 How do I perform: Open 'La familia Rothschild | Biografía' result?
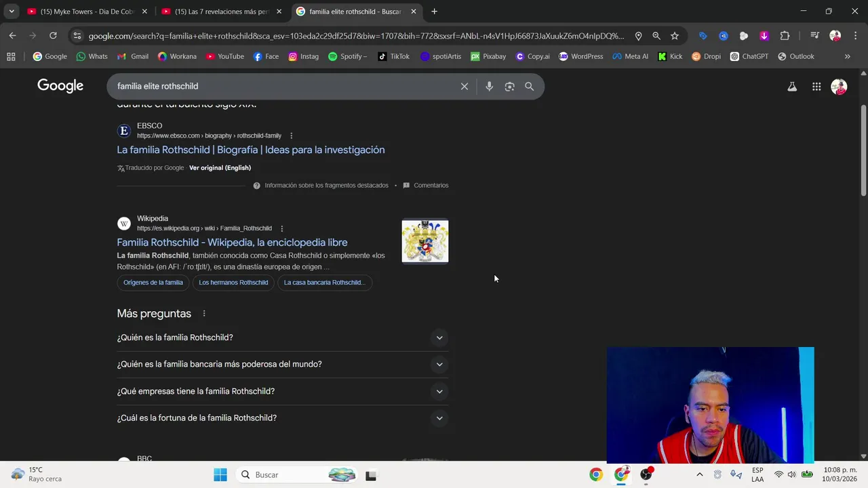pyautogui.click(x=251, y=150)
